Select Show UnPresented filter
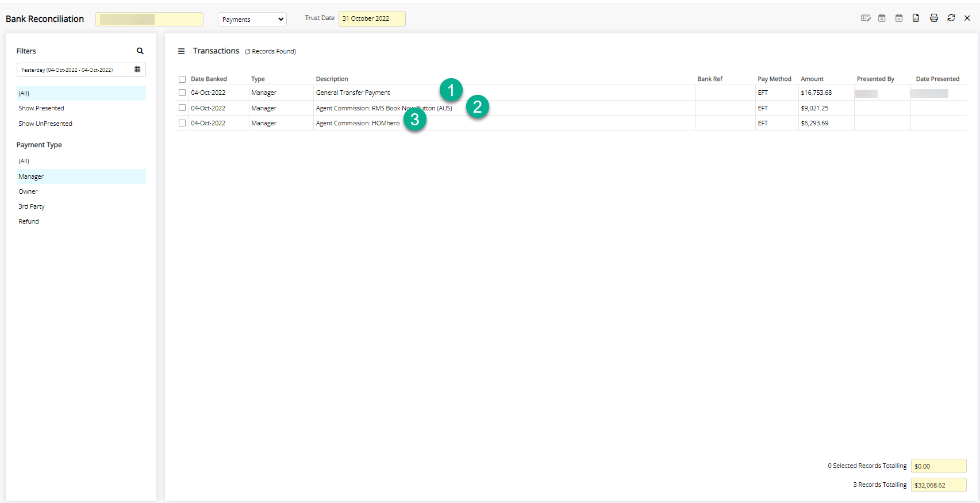This screenshot has height=503, width=980. click(45, 124)
